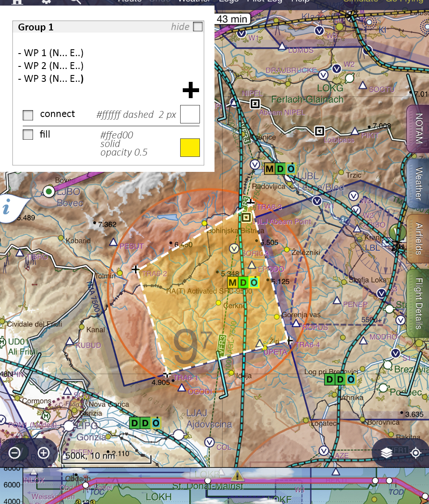429x504 pixels.
Task: Zoom in the map with plus button
Action: tap(44, 453)
